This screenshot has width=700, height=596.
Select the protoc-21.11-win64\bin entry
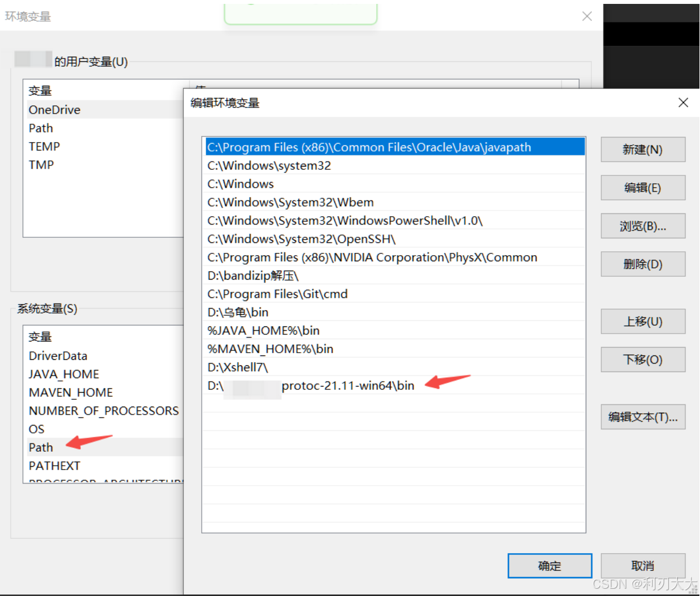point(395,385)
